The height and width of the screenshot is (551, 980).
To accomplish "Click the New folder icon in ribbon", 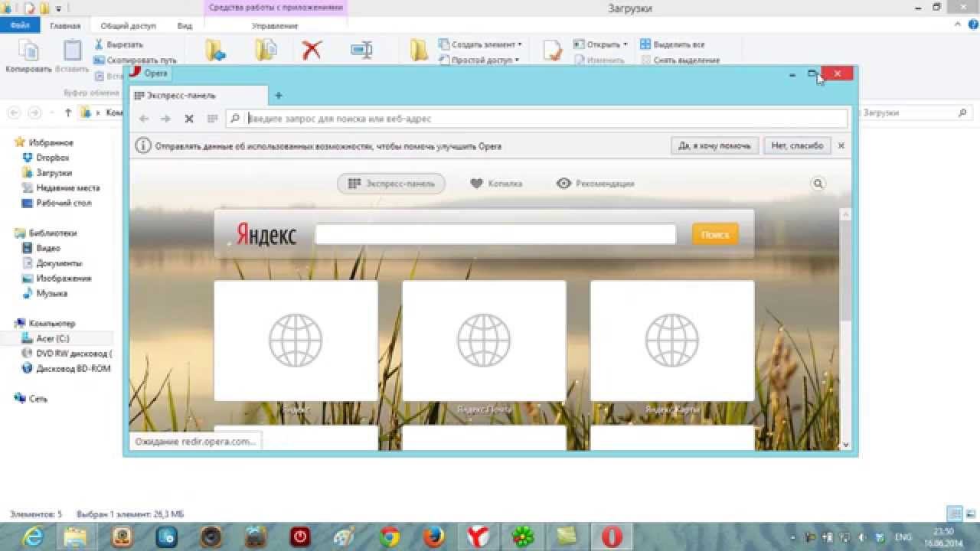I will [x=419, y=51].
